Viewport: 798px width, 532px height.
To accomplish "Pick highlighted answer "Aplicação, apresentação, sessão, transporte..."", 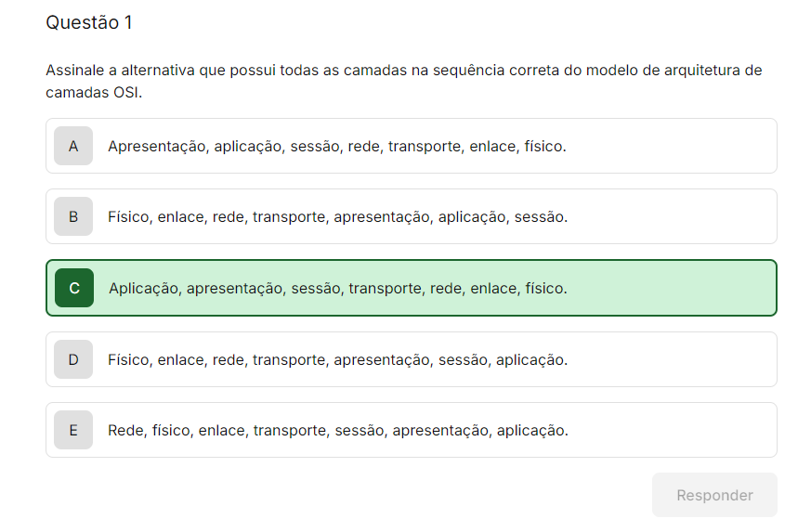I will [337, 288].
